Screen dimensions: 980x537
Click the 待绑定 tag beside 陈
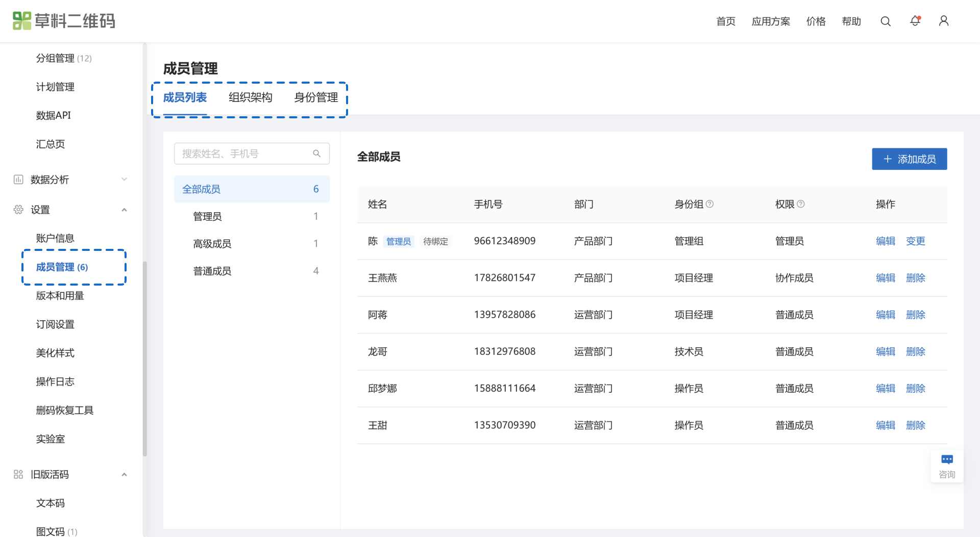click(435, 241)
